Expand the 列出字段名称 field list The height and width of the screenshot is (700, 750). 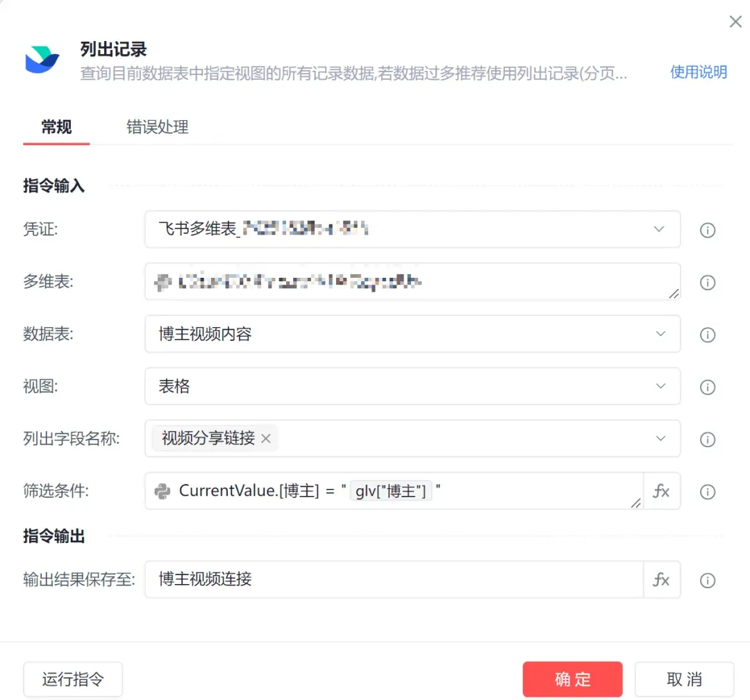(x=659, y=439)
